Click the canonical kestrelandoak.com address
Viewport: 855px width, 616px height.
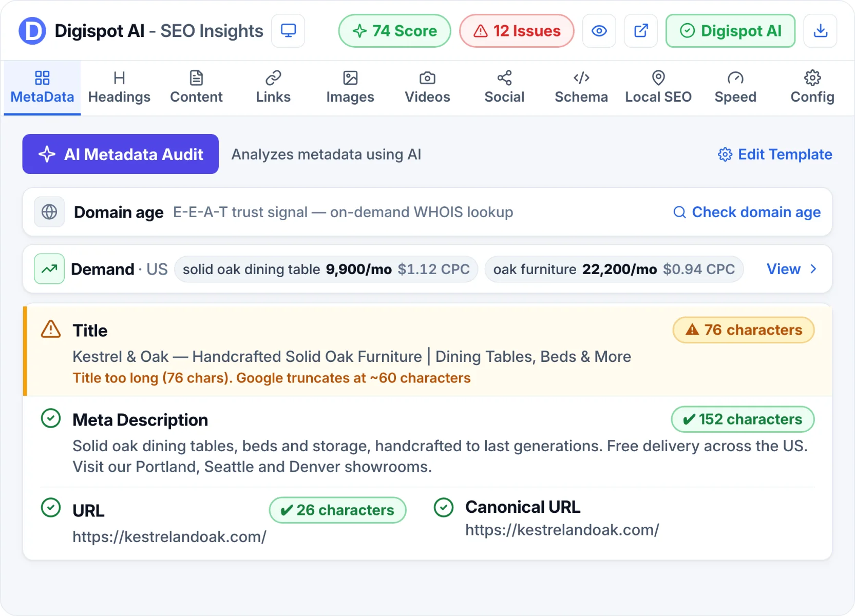click(x=562, y=529)
